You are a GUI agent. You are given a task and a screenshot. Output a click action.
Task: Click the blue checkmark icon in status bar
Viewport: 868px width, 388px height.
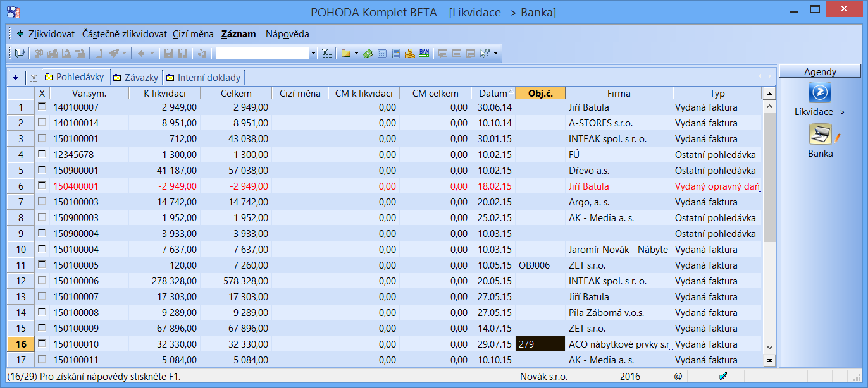pyautogui.click(x=723, y=377)
